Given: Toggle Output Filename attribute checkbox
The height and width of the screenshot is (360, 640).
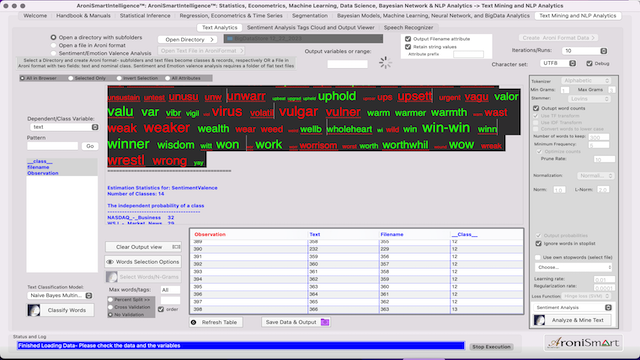Looking at the screenshot, I should [408, 39].
